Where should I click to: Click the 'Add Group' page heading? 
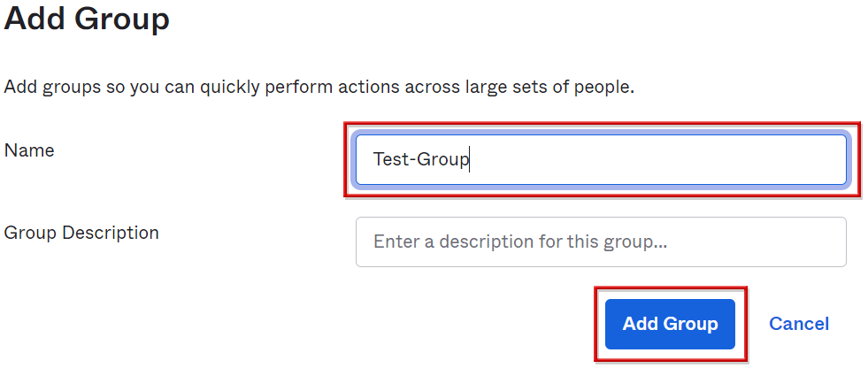pos(87,18)
